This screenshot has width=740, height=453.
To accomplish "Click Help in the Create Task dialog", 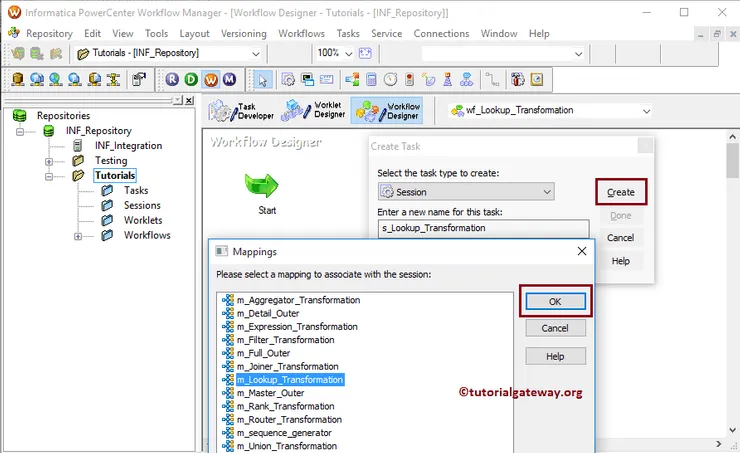I will tap(621, 261).
